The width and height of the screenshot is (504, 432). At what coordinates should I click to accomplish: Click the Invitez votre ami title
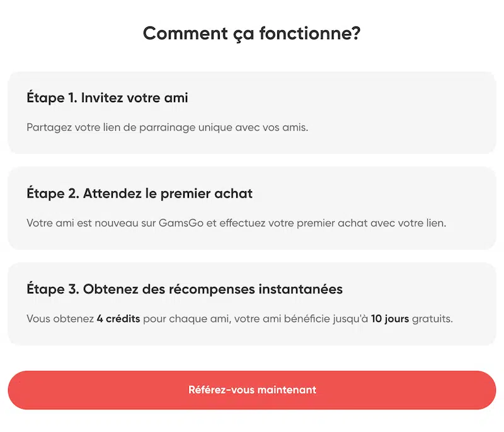click(134, 98)
